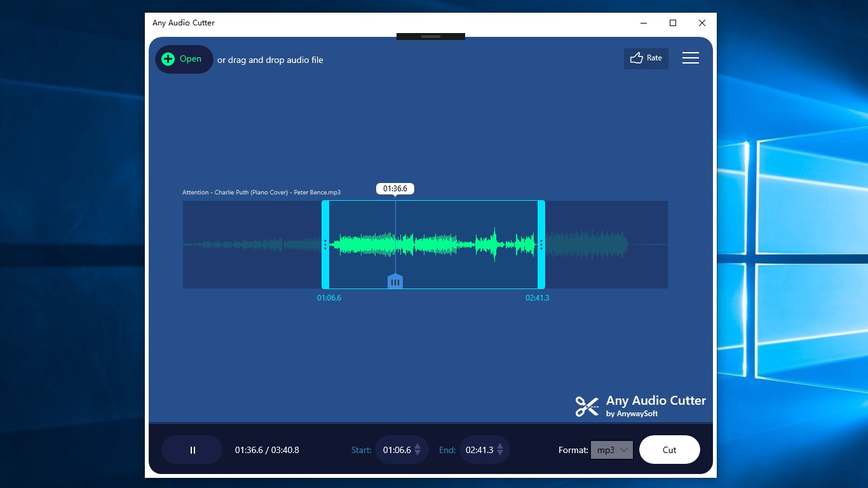Click the scissors logo near Any Audio Cutter branding
868x488 pixels.
pos(587,406)
